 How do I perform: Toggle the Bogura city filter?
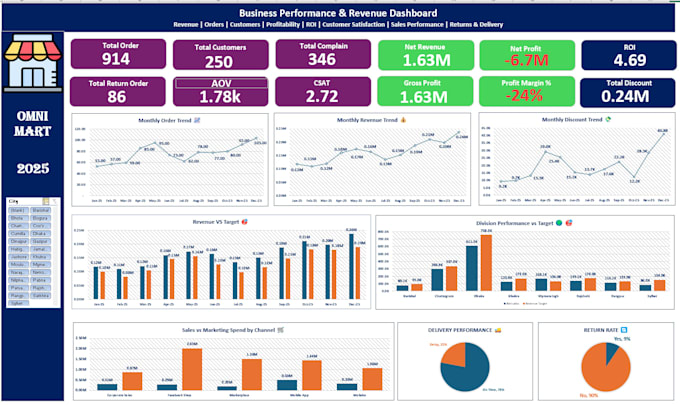(x=40, y=218)
